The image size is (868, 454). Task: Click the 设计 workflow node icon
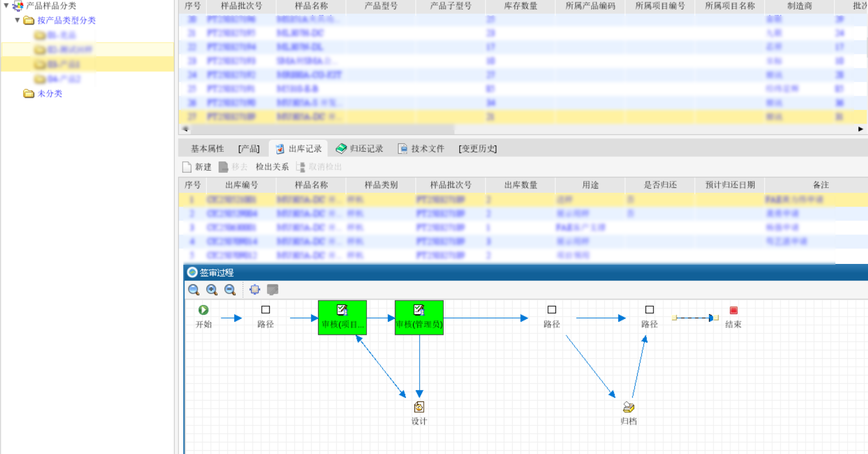coord(419,407)
